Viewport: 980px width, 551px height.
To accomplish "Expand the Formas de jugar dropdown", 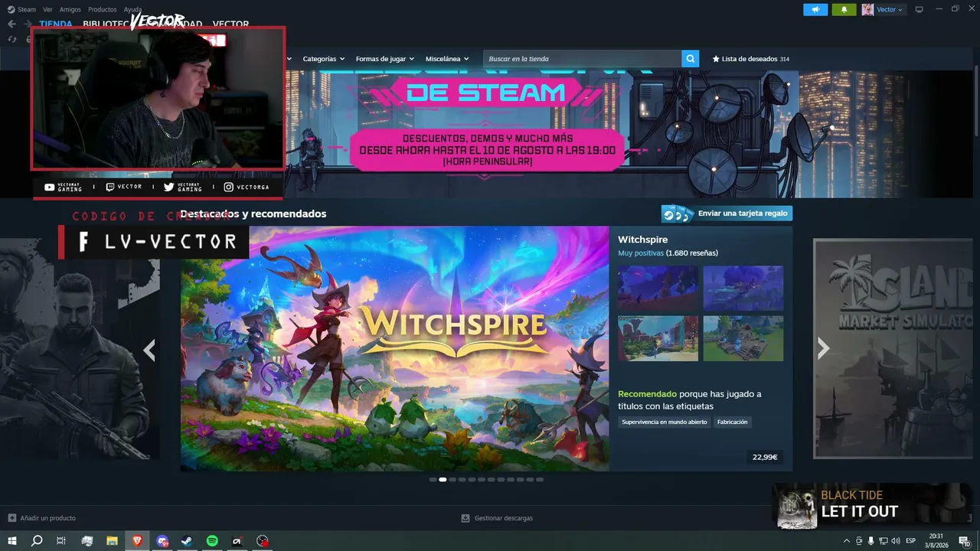I will 384,59.
